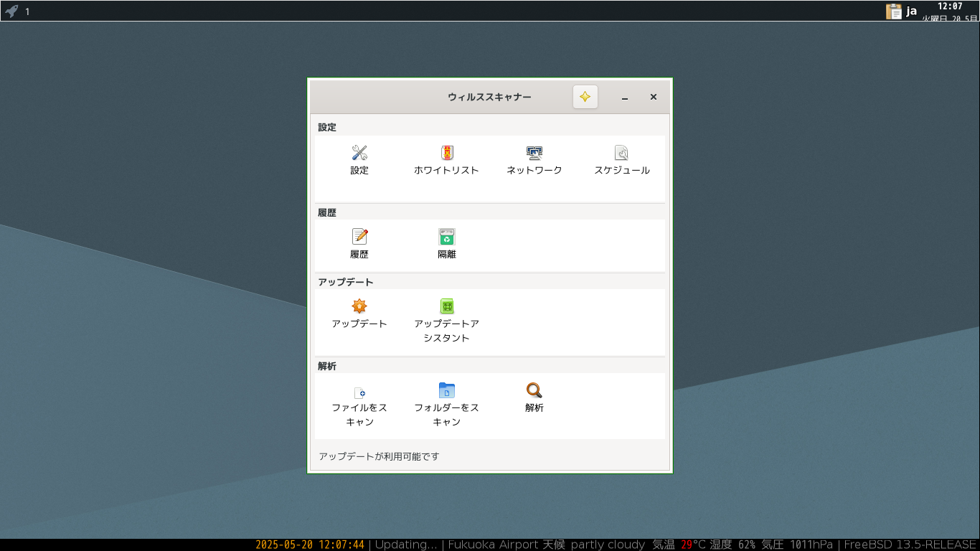Image resolution: width=980 pixels, height=551 pixels.
Task: Click the ウィルススキャナー window title
Action: pyautogui.click(x=490, y=97)
